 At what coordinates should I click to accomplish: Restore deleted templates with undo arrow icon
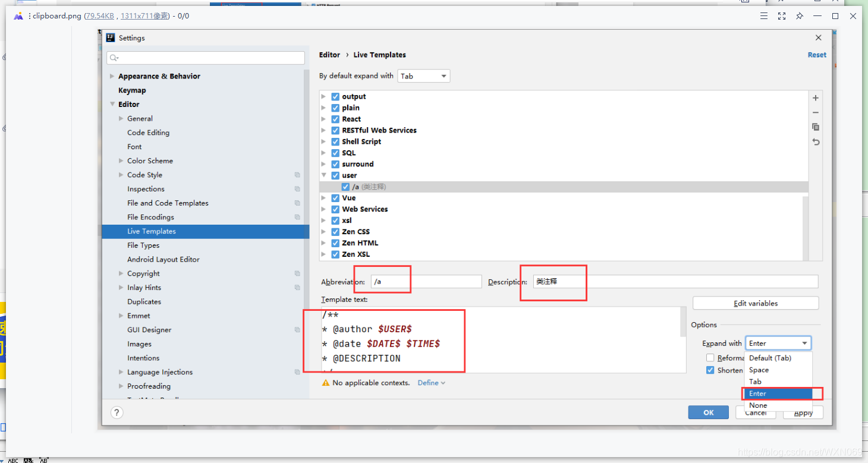tap(816, 142)
